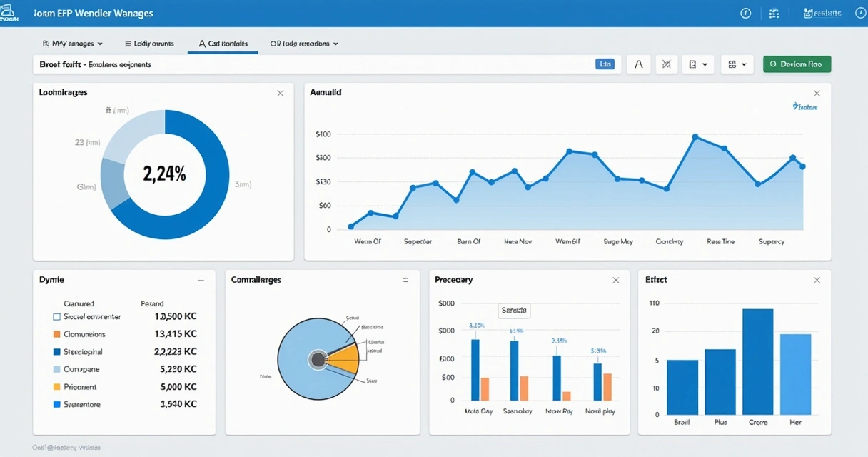Click the icon on the Lodly owurns tab

(128, 44)
